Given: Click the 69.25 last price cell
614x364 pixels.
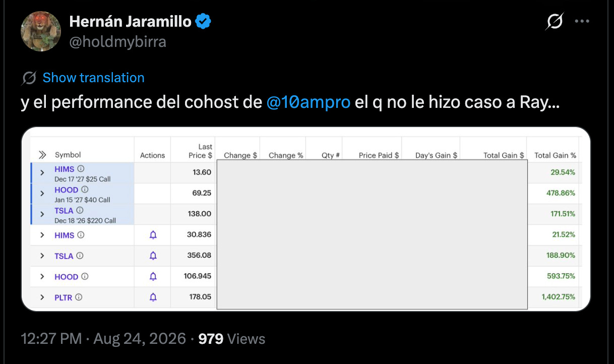Looking at the screenshot, I should (x=202, y=193).
